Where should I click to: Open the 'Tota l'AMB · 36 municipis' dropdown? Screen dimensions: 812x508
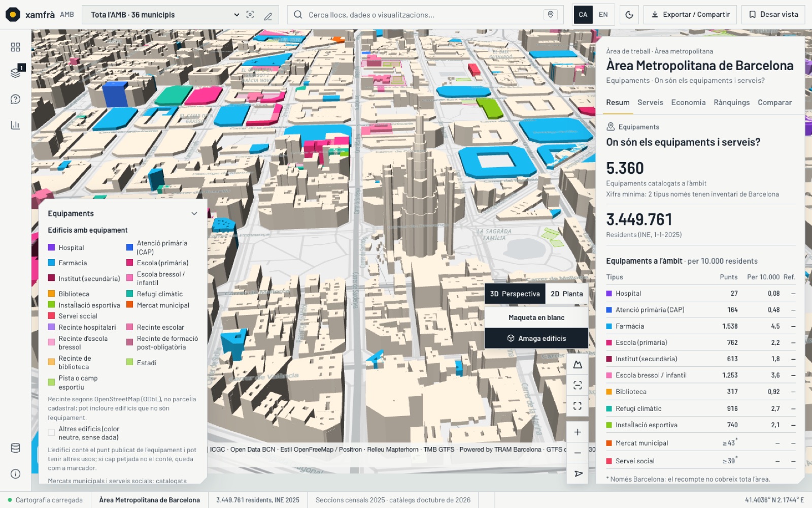coord(165,15)
